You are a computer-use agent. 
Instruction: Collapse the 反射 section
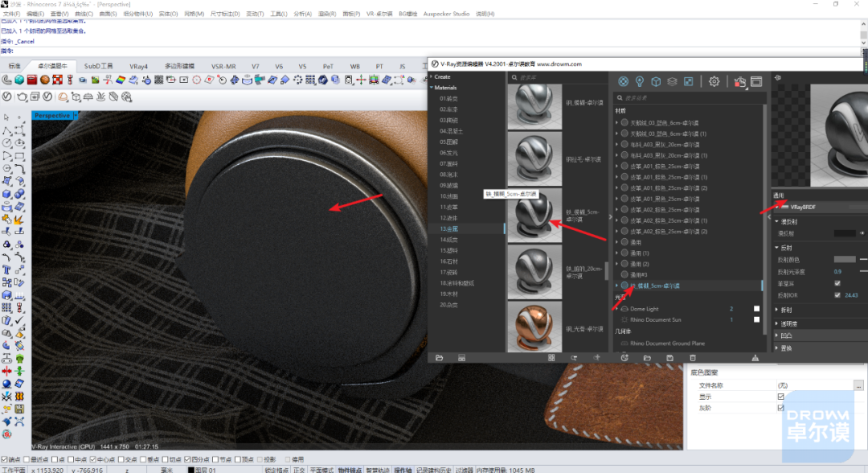pyautogui.click(x=776, y=248)
